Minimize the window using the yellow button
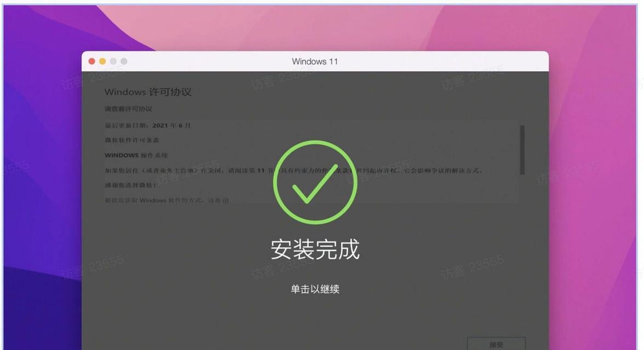Viewport: 644px width, 350px height. [x=102, y=61]
